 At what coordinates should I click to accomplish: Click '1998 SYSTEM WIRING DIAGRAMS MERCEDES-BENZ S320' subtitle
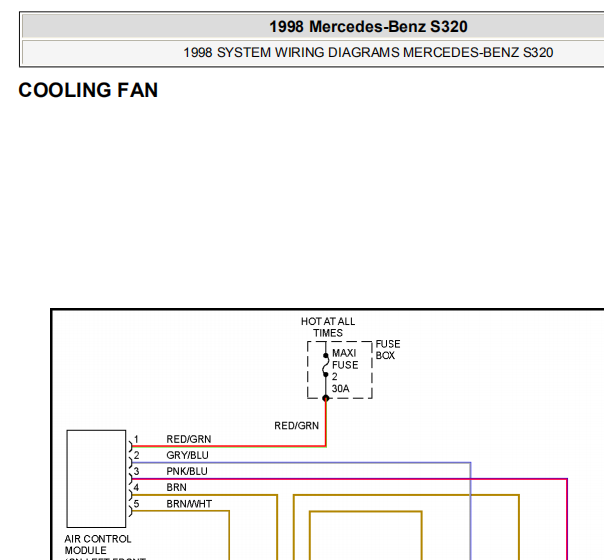click(x=368, y=52)
